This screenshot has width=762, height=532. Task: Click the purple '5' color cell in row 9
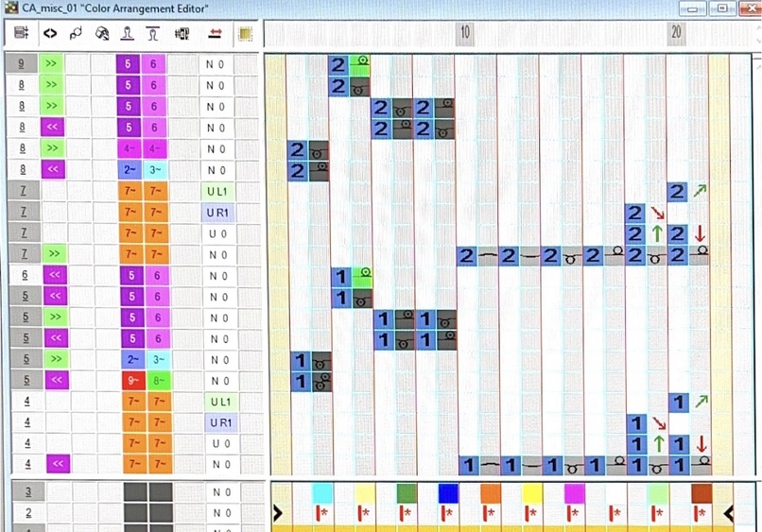(x=128, y=64)
